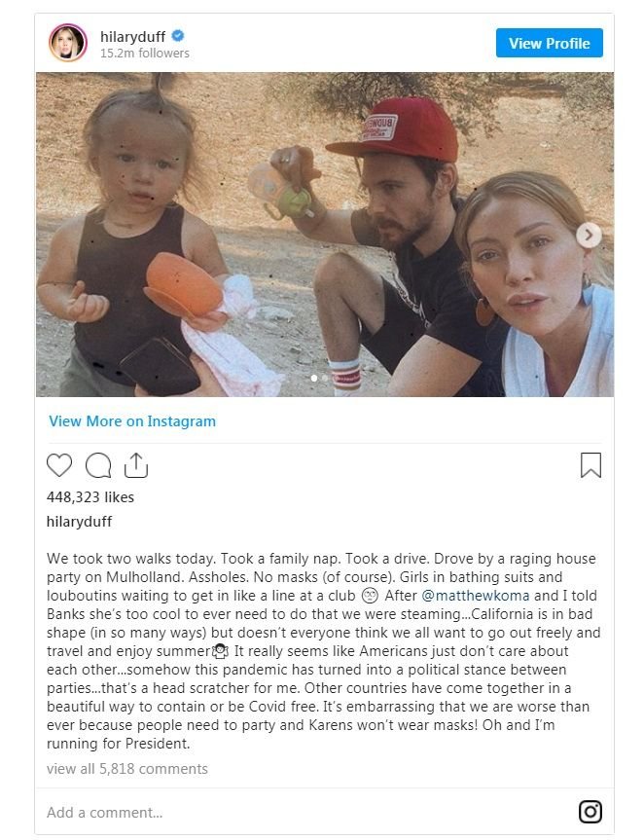This screenshot has height=840, width=644.
Task: Expand view all 5,818 comments
Action: click(x=126, y=768)
